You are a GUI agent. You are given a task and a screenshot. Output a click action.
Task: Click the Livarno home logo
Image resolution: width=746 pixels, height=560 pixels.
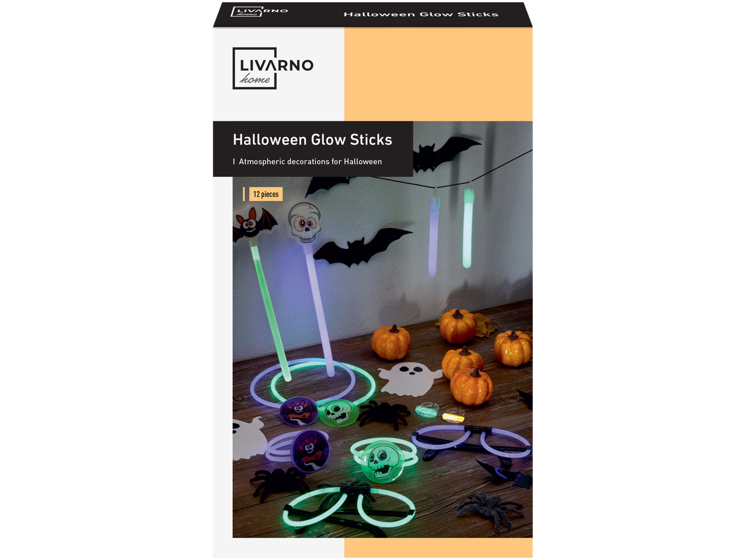pos(273,68)
